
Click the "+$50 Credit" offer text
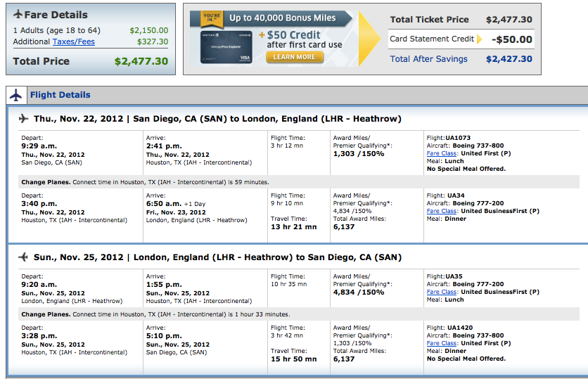pyautogui.click(x=295, y=35)
